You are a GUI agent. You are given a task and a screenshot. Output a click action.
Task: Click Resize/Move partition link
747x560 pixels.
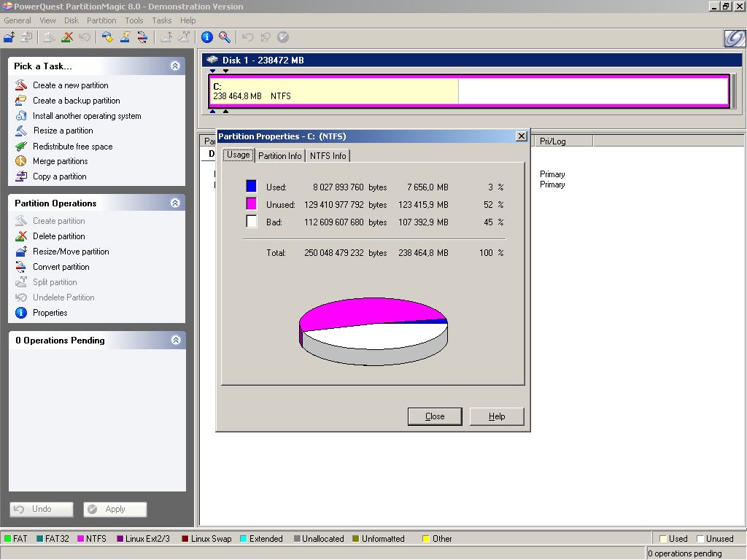pos(71,252)
